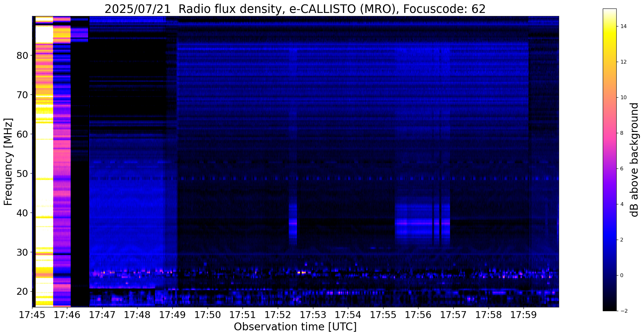The image size is (644, 336).
Task: Click the 17:55 time tick label
Action: pyautogui.click(x=383, y=315)
